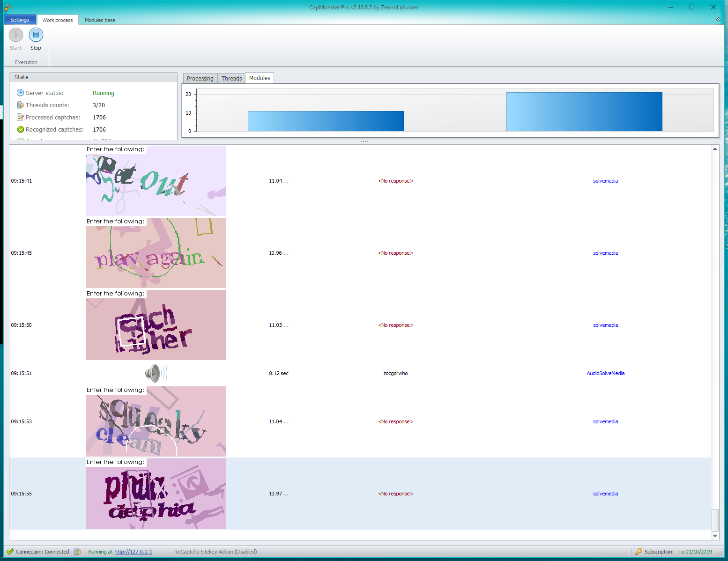Click the log list scroll-down arrow

click(715, 536)
